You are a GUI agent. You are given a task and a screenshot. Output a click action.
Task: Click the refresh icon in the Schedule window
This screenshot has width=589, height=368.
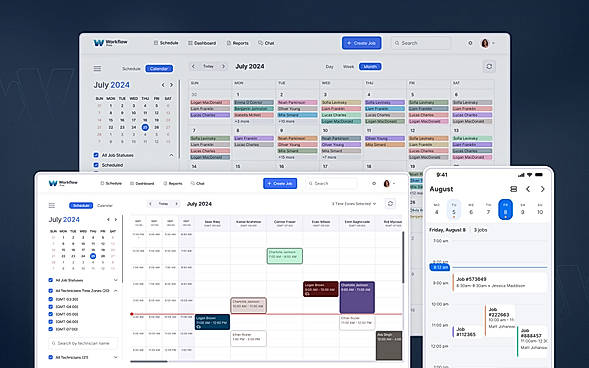click(x=390, y=204)
